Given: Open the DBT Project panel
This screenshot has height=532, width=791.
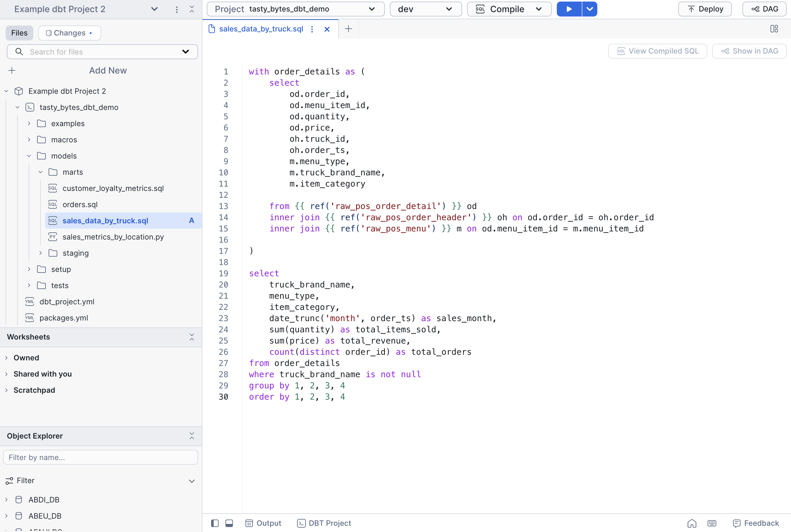Looking at the screenshot, I should coord(324,524).
